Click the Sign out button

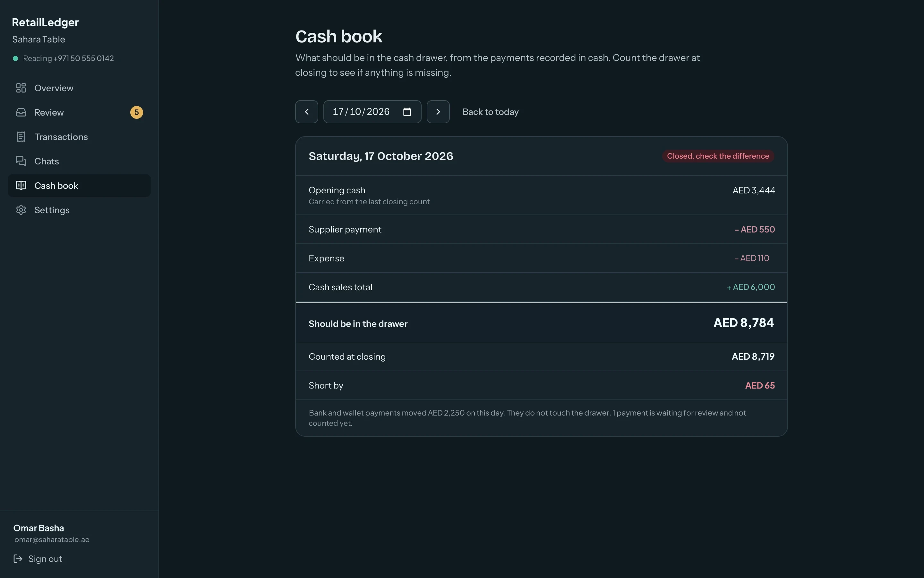(38, 559)
